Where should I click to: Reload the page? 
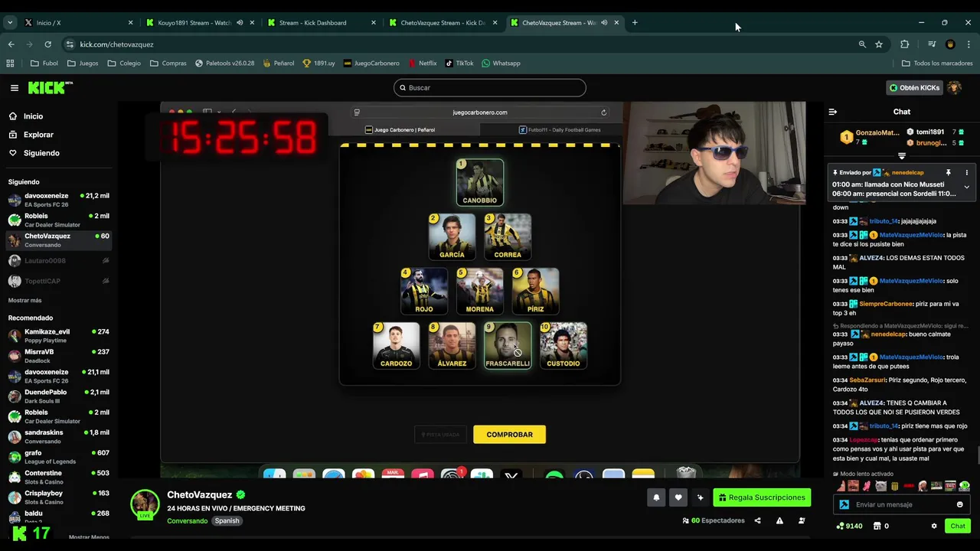tap(47, 44)
